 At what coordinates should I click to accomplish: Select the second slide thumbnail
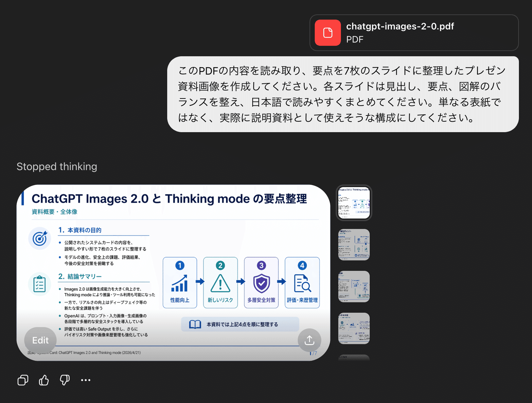[x=354, y=245]
